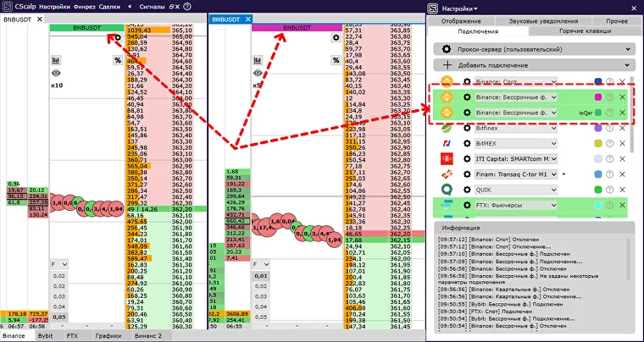Open help question mark in CScalp title bar
Image resolution: width=644 pixels, height=342 pixels.
[187, 7]
